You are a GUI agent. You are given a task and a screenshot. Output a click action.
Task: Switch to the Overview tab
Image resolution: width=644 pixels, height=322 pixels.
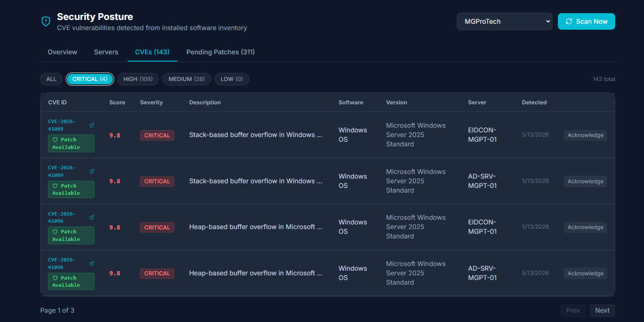click(62, 52)
